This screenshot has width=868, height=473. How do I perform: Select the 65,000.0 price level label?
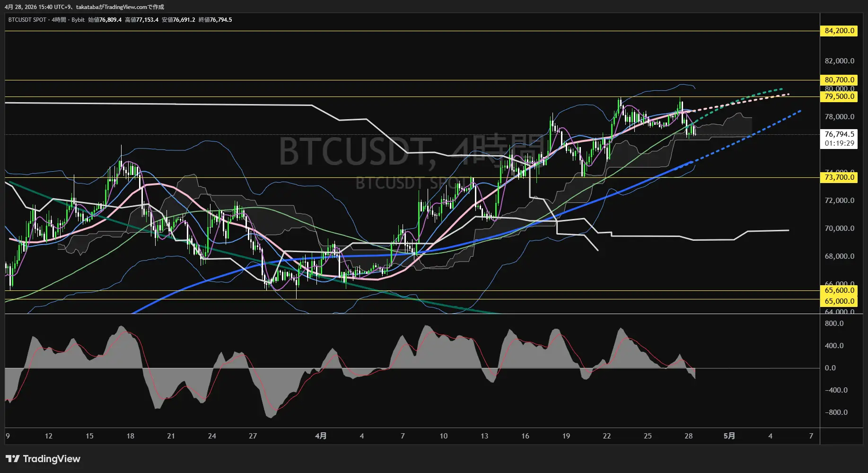pyautogui.click(x=839, y=301)
